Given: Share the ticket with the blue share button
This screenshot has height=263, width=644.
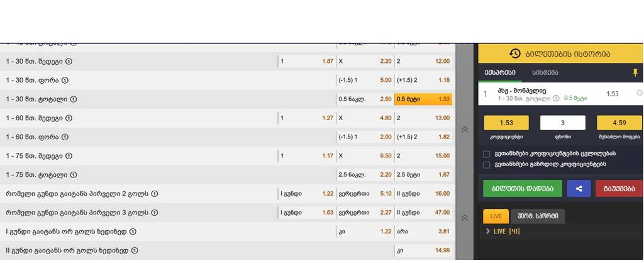Looking at the screenshot, I should 579,189.
